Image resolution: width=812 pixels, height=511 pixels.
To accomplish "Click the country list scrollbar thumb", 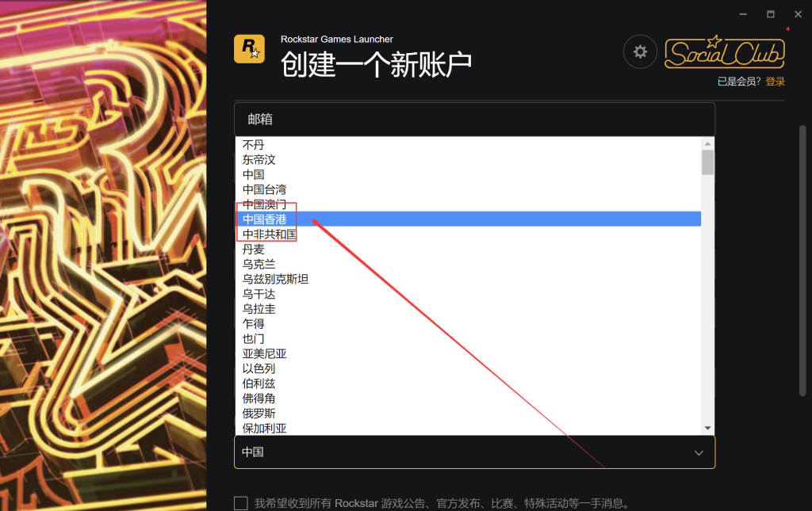I will [x=707, y=162].
